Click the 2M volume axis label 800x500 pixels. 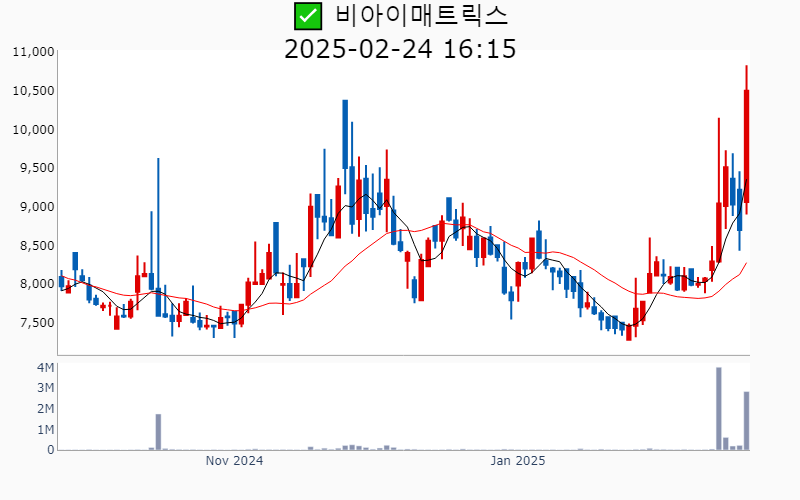pos(45,409)
